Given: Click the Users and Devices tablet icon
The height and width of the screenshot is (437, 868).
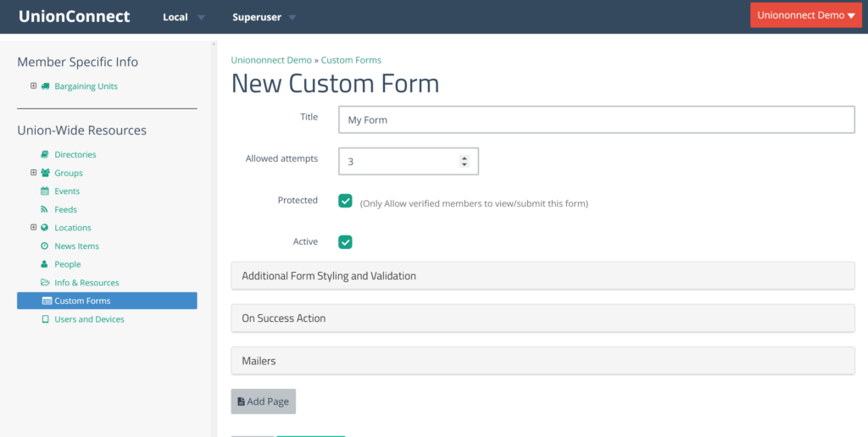Looking at the screenshot, I should click(x=45, y=319).
